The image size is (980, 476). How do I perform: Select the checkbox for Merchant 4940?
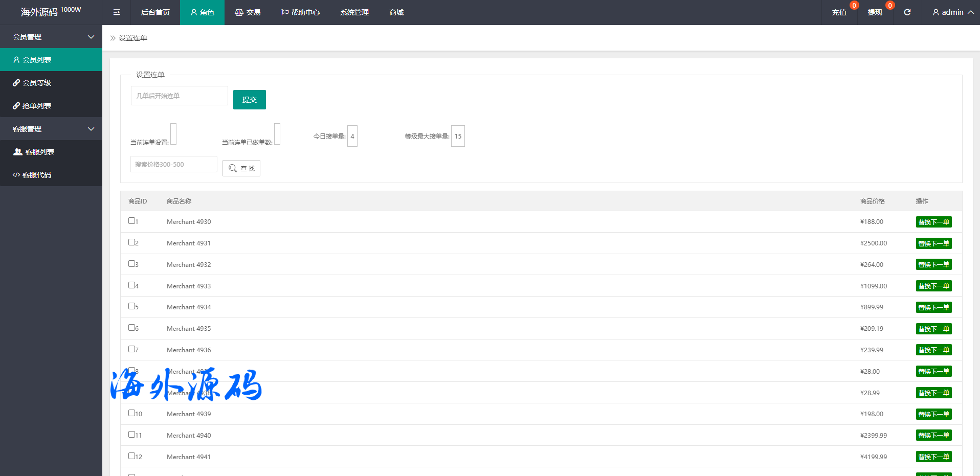pyautogui.click(x=131, y=435)
